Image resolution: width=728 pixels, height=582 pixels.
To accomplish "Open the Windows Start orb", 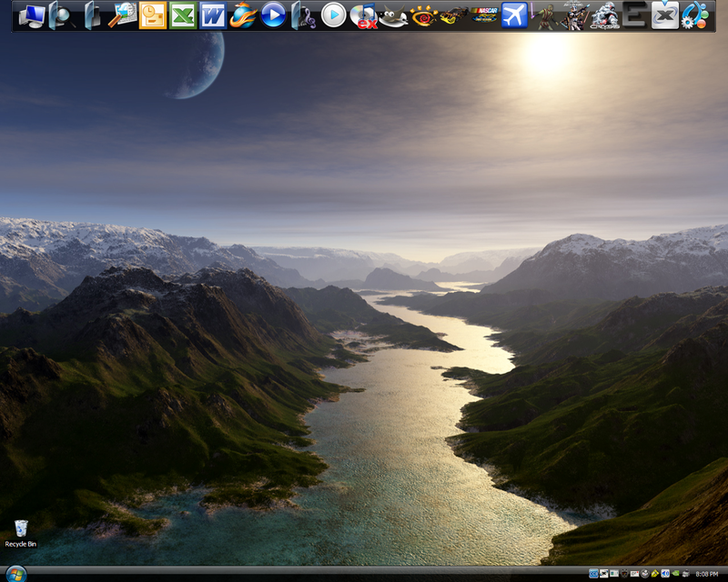I will [x=16, y=575].
